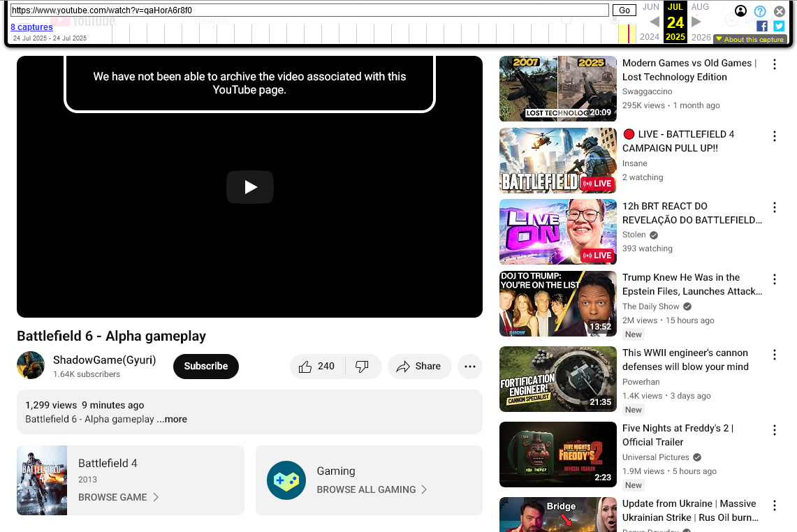797x532 pixels.
Task: Open options for Update from Ukraine video
Action: 774,505
